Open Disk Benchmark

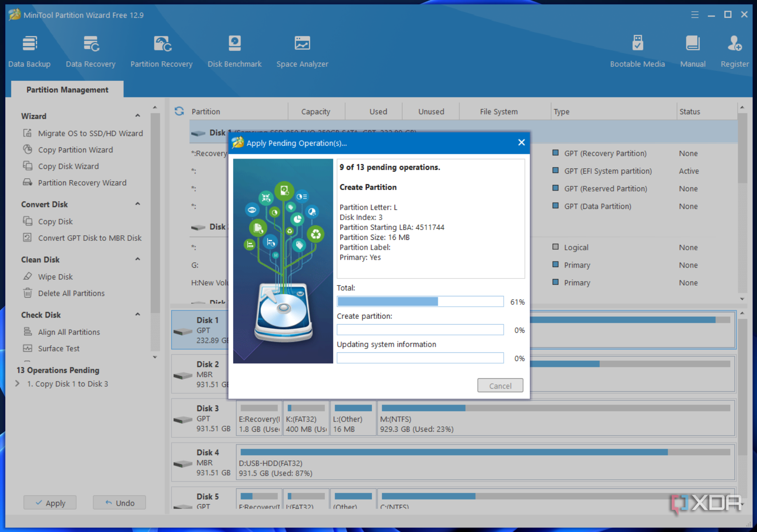234,52
